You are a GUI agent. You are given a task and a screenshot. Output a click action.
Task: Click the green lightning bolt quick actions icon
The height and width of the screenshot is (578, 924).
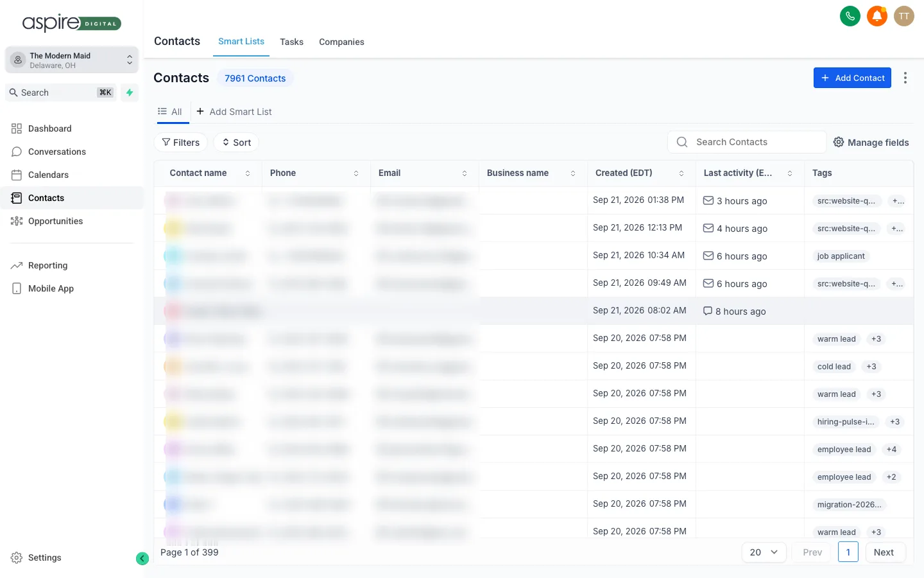pyautogui.click(x=130, y=92)
